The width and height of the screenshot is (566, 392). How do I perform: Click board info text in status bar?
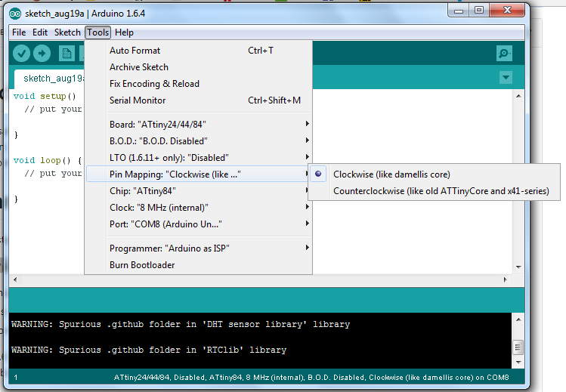click(x=311, y=378)
